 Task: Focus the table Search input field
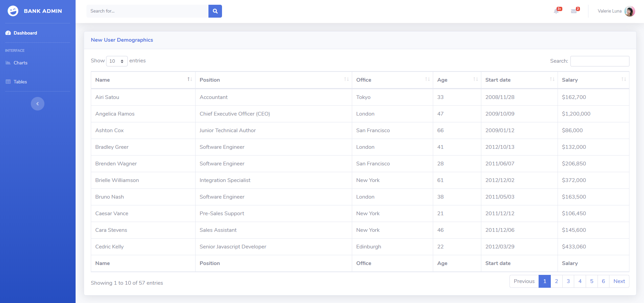(600, 61)
